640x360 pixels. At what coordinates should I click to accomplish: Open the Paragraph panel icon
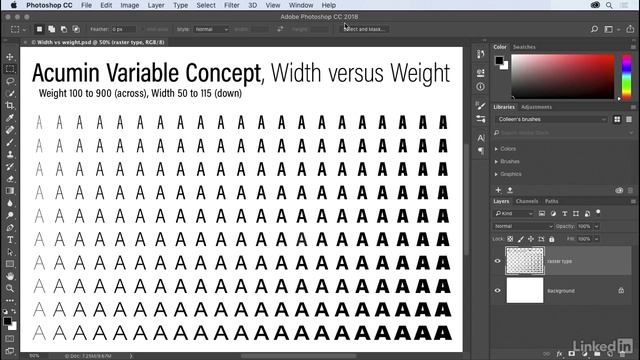point(480,151)
